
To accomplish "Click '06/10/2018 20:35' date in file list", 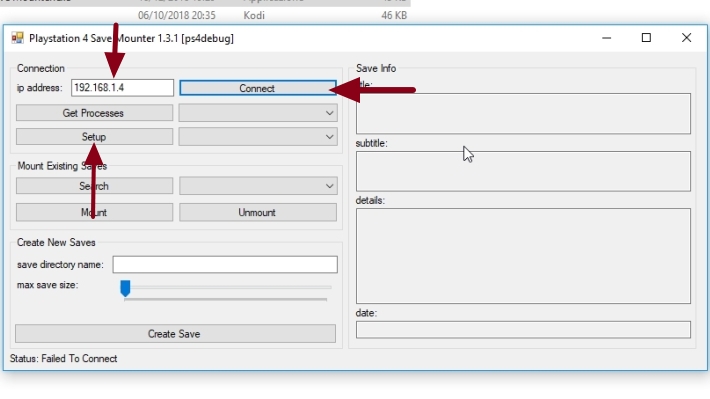I will tap(177, 15).
